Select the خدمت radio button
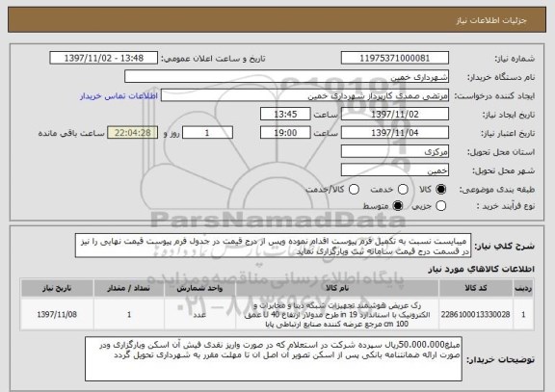Viewport: 555px width, 392px height. pyautogui.click(x=403, y=190)
